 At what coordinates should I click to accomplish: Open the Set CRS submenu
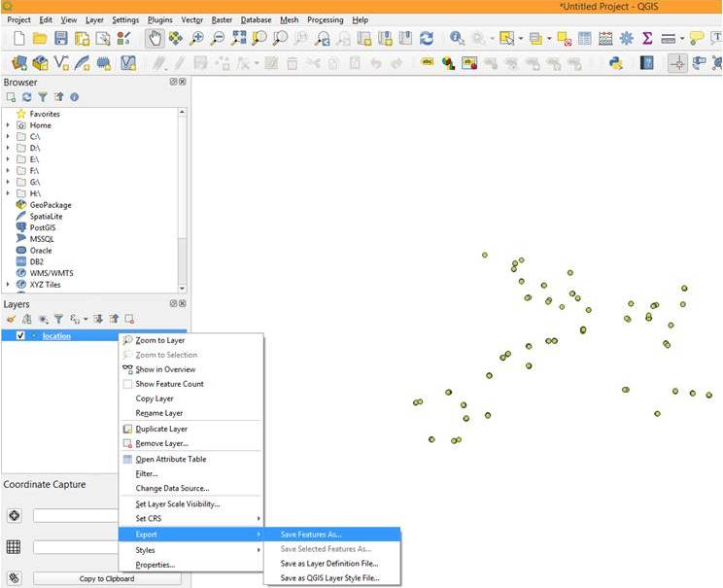pos(191,518)
